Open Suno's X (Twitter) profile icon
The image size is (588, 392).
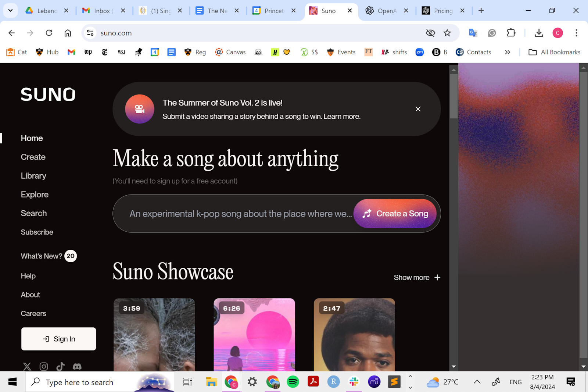tap(27, 366)
